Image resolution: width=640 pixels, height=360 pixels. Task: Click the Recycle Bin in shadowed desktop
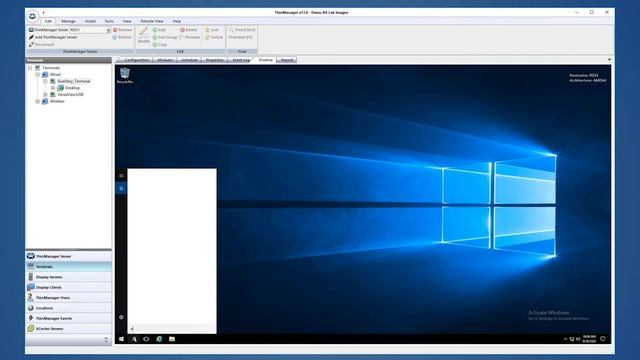(x=124, y=76)
